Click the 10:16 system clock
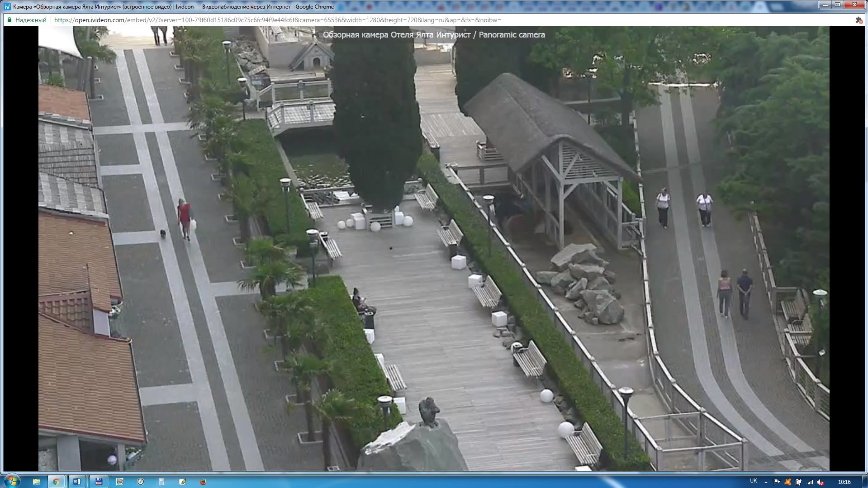This screenshot has width=868, height=488. (844, 482)
